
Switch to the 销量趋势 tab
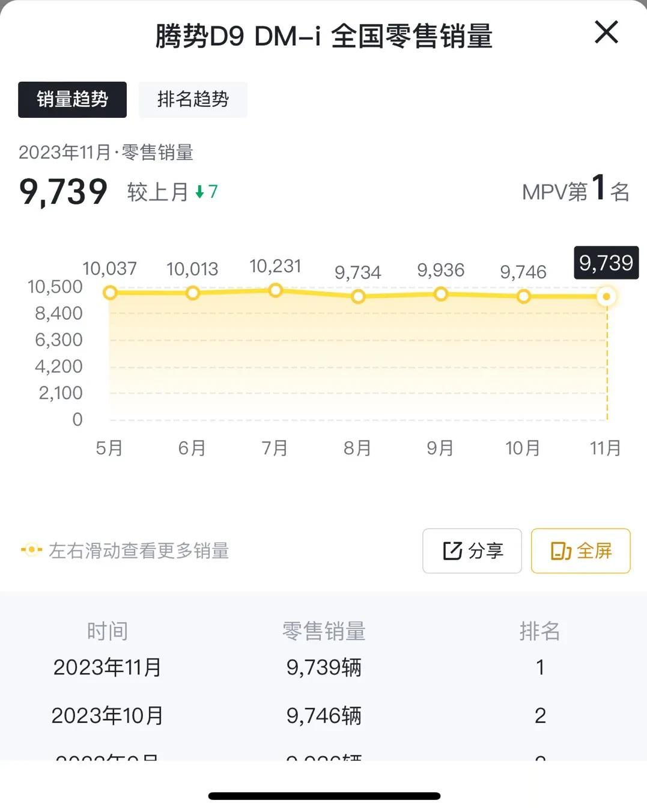[x=72, y=99]
